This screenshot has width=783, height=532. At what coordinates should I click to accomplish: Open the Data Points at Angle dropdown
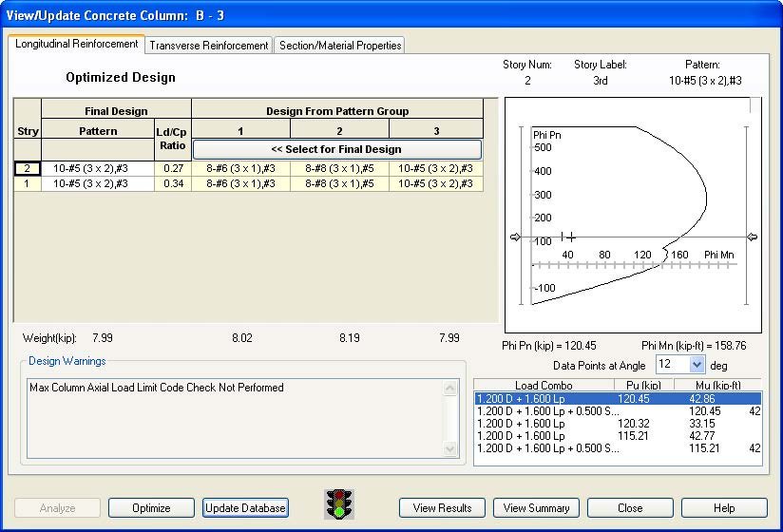click(697, 365)
